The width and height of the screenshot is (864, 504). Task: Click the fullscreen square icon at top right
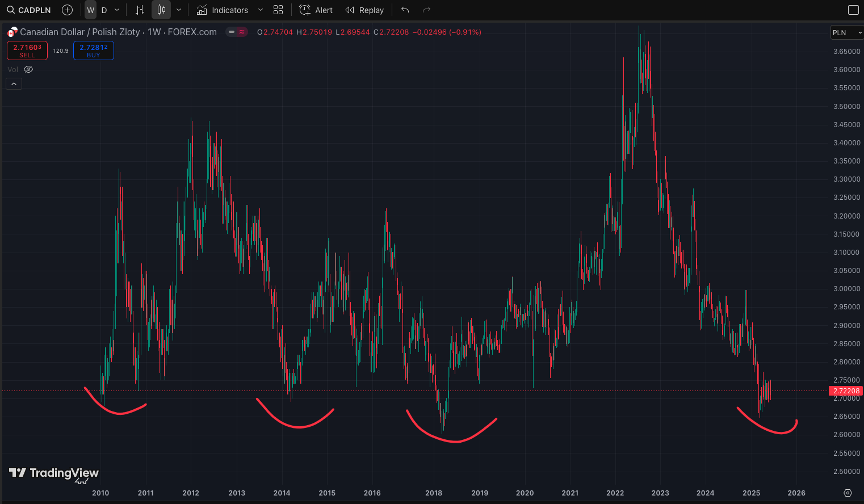coord(853,10)
